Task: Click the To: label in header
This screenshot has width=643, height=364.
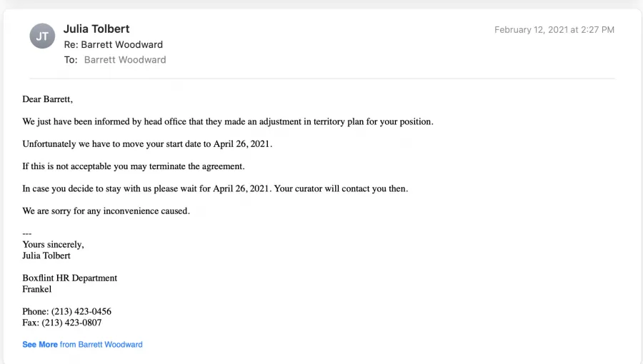Action: pyautogui.click(x=71, y=60)
